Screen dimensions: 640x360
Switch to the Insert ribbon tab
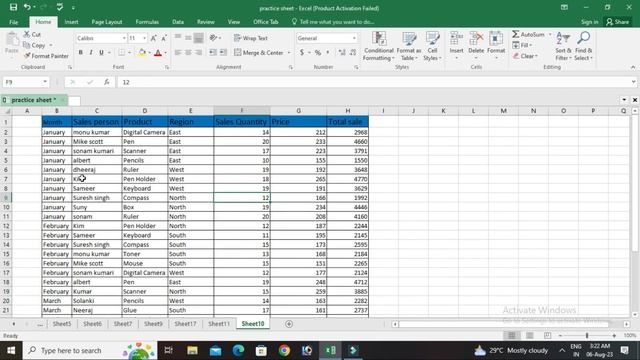(71, 22)
